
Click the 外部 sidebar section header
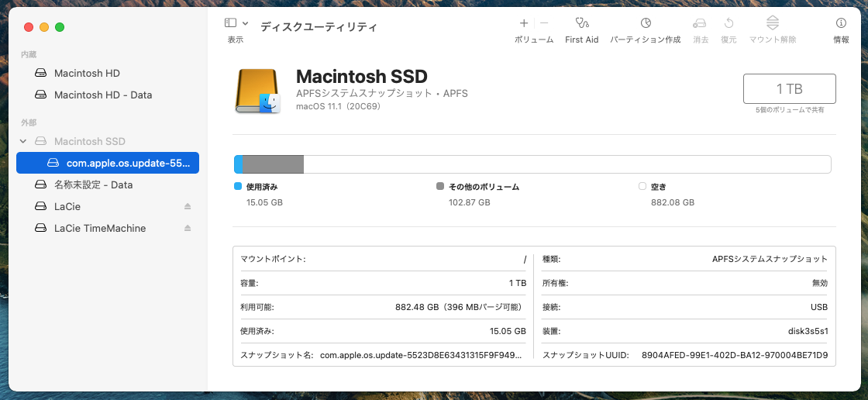[29, 122]
